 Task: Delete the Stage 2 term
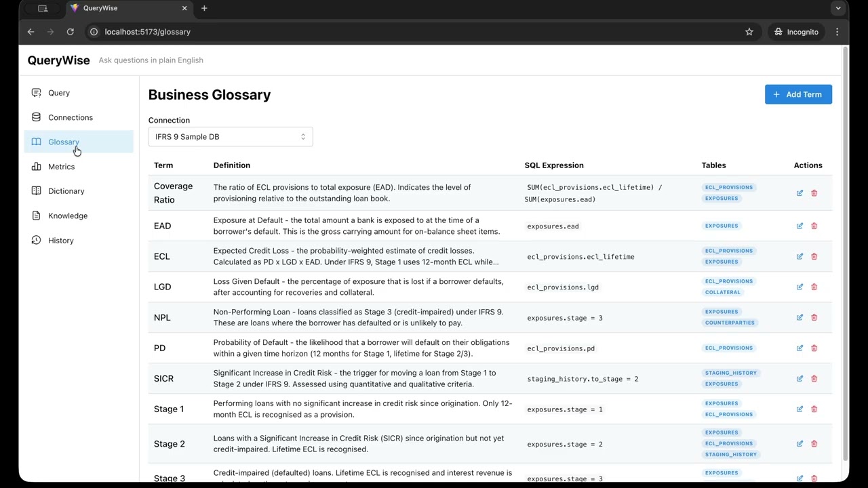814,444
